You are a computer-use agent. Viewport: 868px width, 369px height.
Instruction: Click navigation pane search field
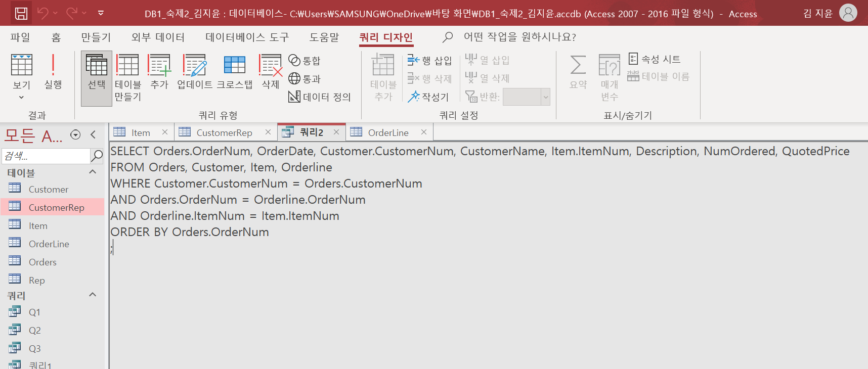coord(46,156)
